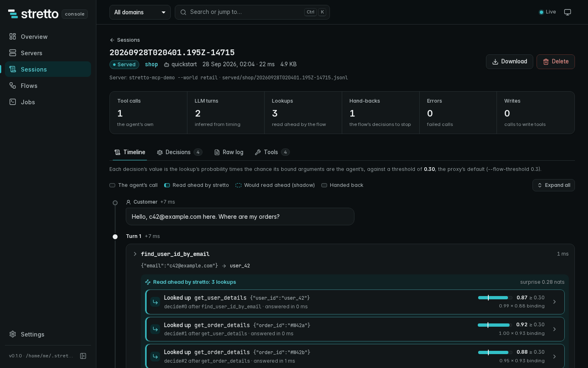Screen dimensions: 588x368
Task: Open Sessions in the sidebar
Action: (48, 70)
